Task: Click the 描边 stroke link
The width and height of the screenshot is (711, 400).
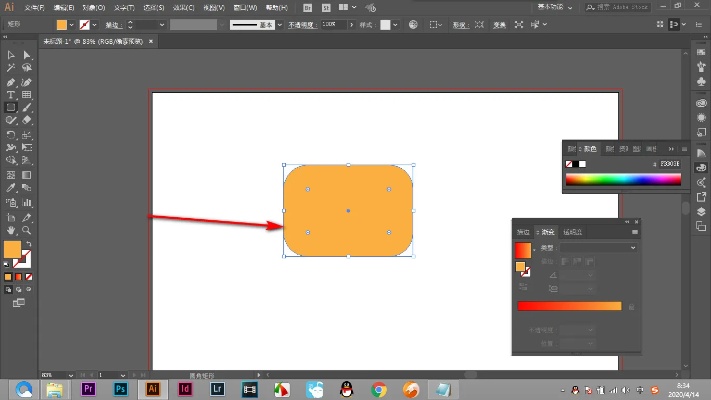Action: (x=114, y=25)
